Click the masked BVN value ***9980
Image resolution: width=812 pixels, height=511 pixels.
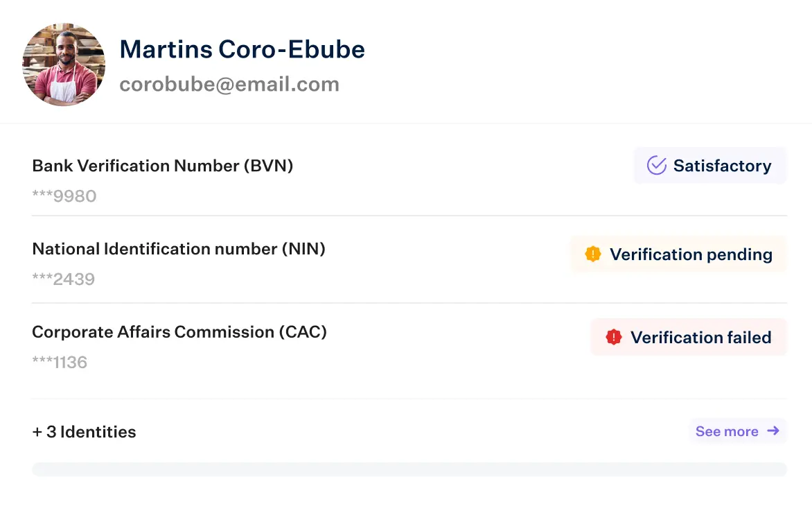[64, 196]
